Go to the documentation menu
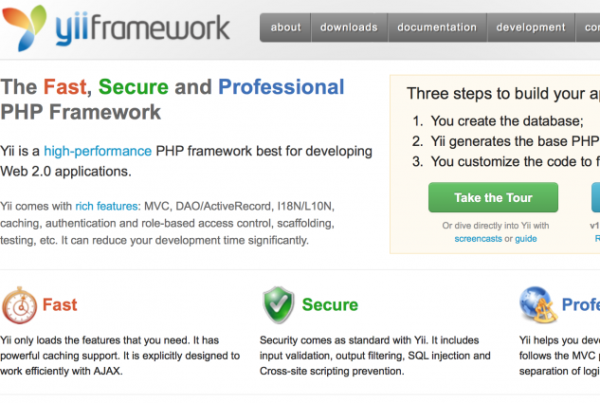The image size is (600, 403). click(436, 28)
